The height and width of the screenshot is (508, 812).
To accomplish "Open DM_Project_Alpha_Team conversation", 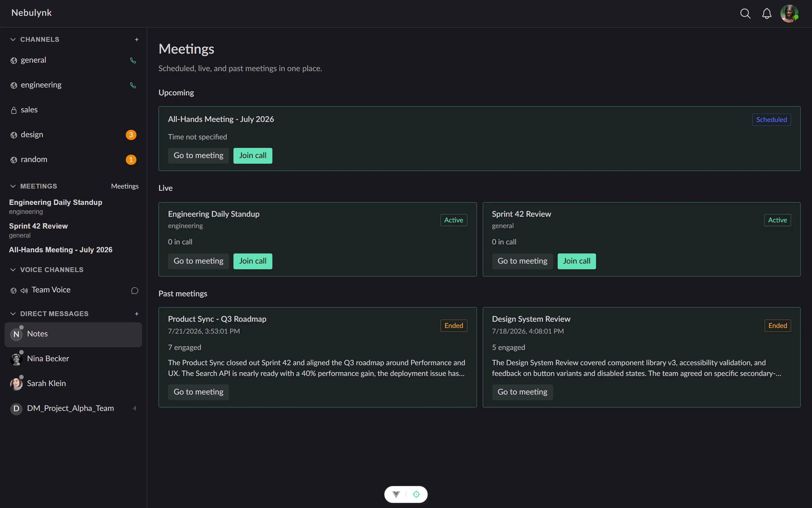I will 73,409.
